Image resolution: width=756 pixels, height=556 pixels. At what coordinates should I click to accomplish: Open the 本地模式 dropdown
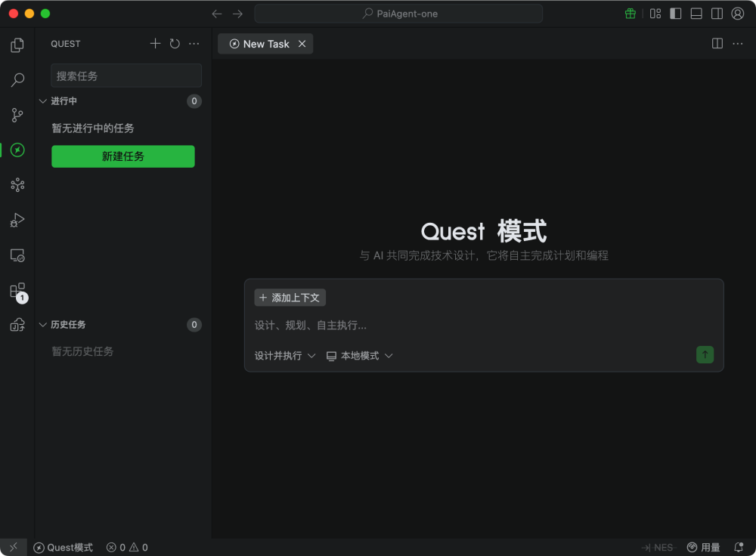tap(360, 354)
